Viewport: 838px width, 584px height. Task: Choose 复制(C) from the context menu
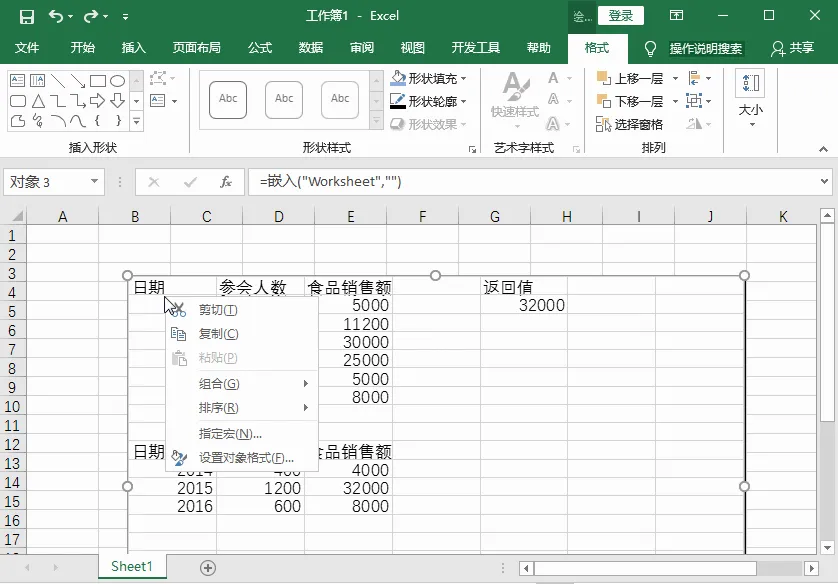pyautogui.click(x=218, y=334)
